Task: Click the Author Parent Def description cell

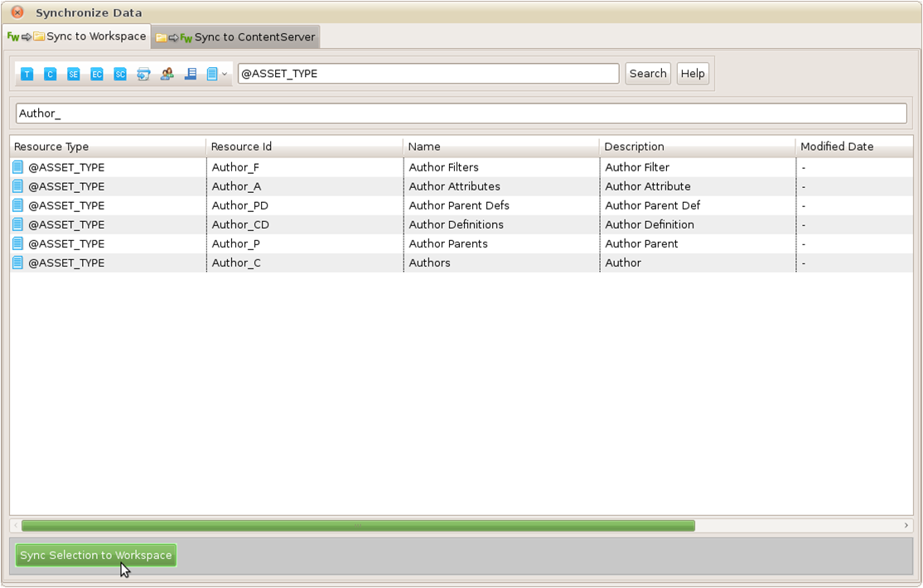Action: (x=698, y=205)
